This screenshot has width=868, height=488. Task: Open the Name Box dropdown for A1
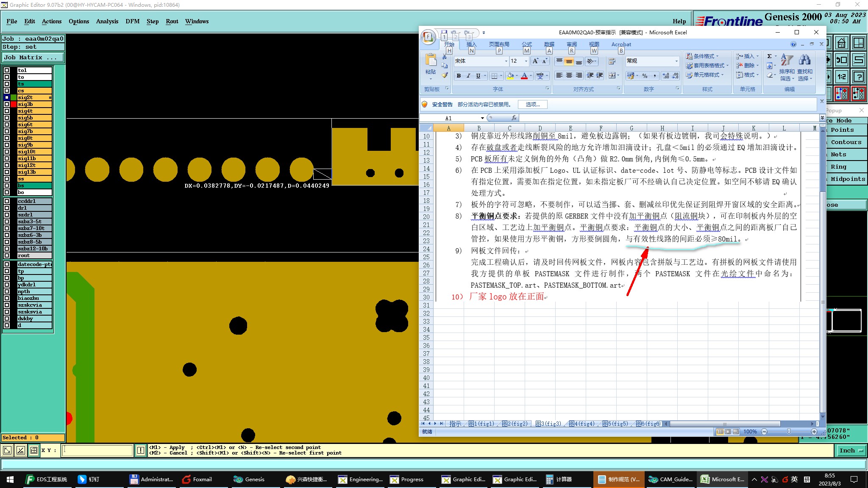[x=482, y=118]
